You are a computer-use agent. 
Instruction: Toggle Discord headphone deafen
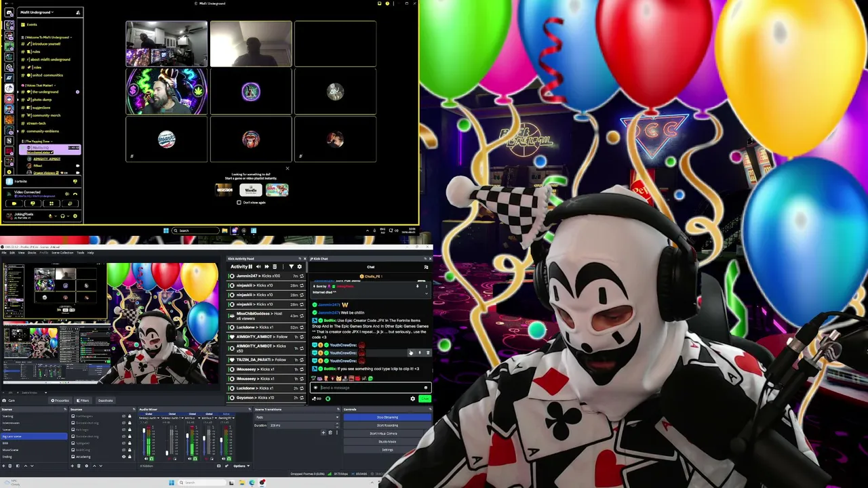[62, 216]
